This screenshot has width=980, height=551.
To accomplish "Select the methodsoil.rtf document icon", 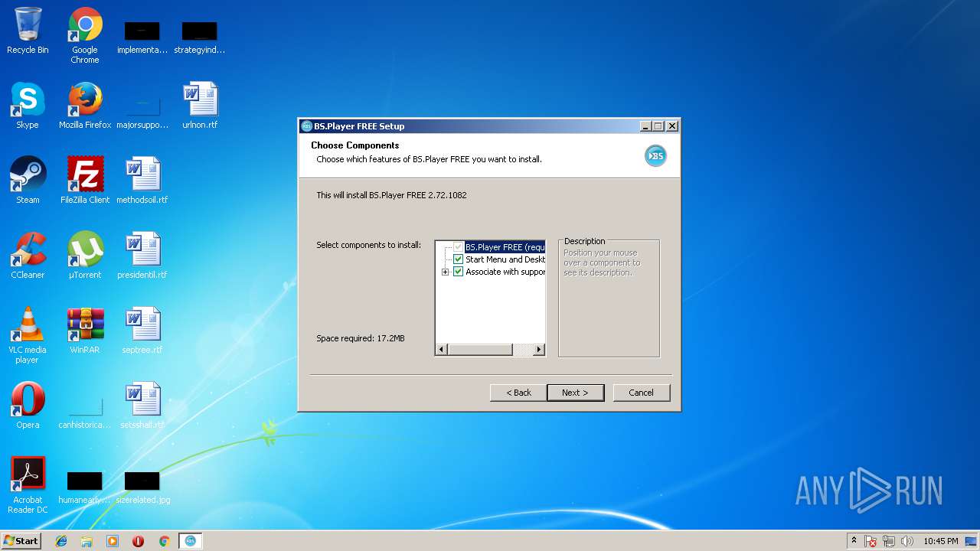I will click(x=142, y=181).
